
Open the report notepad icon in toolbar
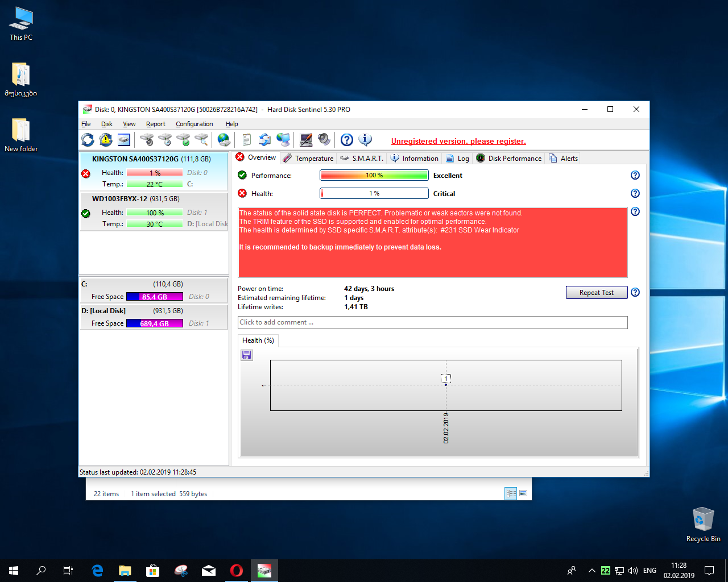click(246, 140)
